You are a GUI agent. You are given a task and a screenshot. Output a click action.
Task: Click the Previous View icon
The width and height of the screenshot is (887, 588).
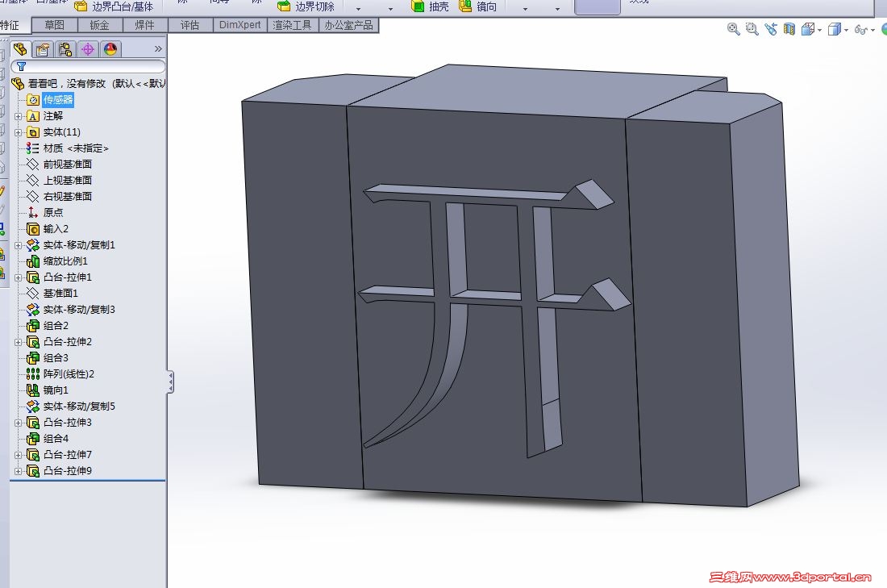(770, 29)
